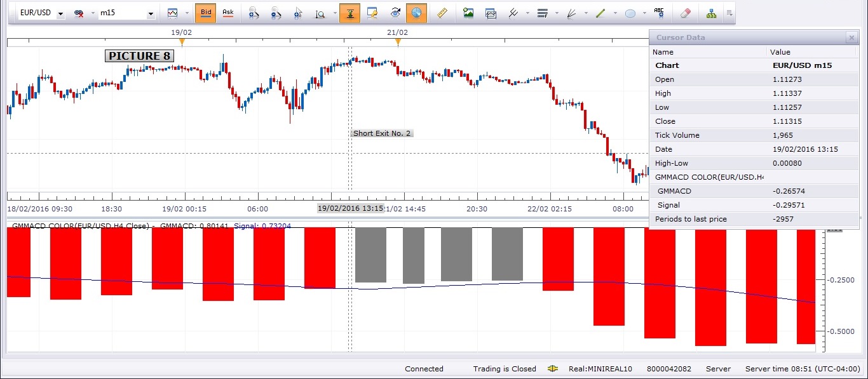The height and width of the screenshot is (379, 868).
Task: Select the Signal -0.29571 row
Action: (754, 205)
